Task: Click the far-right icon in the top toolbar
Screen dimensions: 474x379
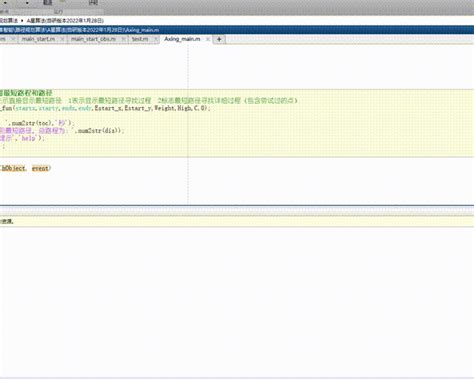Action: tap(93, 3)
